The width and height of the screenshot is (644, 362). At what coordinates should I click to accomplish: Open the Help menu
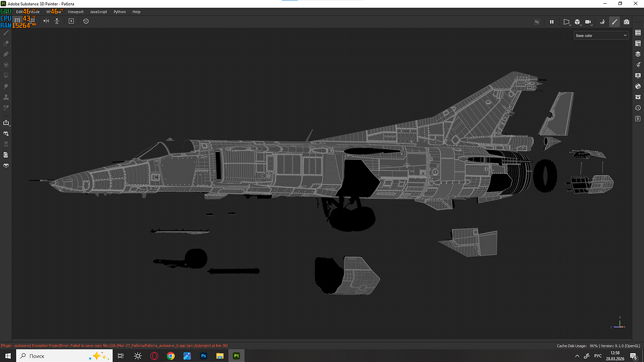click(137, 12)
